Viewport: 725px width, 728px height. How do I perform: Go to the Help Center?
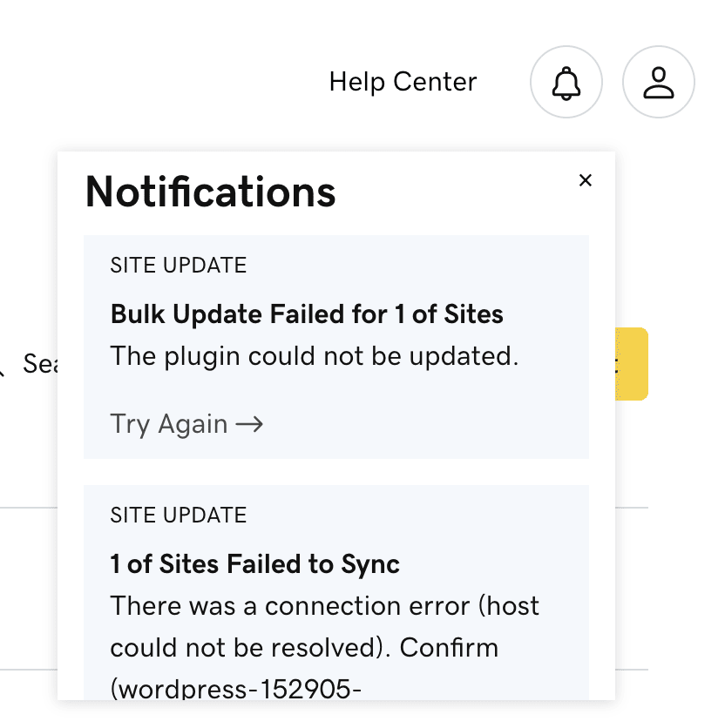tap(403, 82)
